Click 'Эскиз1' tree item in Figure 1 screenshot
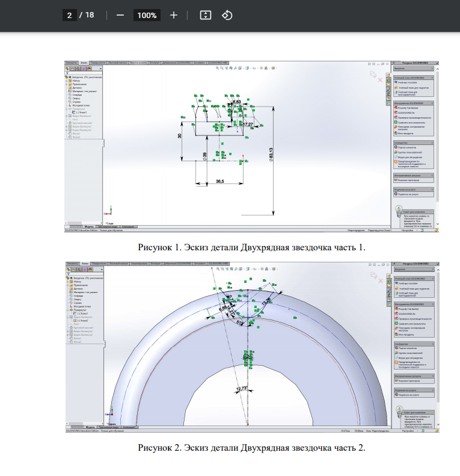This screenshot has width=460, height=476. pyautogui.click(x=81, y=113)
